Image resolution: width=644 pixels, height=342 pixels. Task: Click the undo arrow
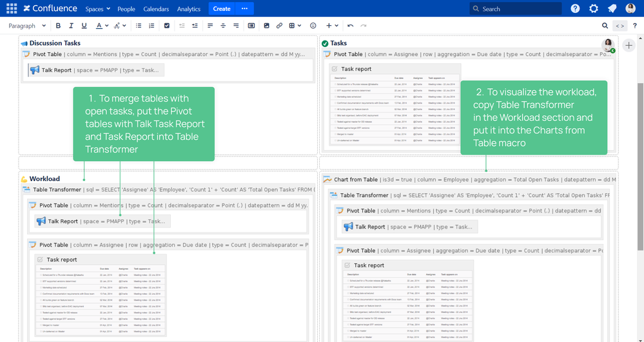point(351,26)
